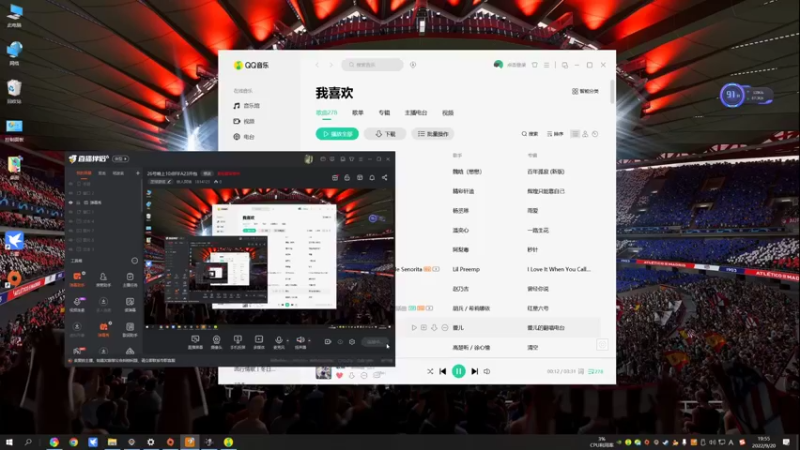Open the 278-song play queue
The image size is (800, 450).
tap(595, 371)
